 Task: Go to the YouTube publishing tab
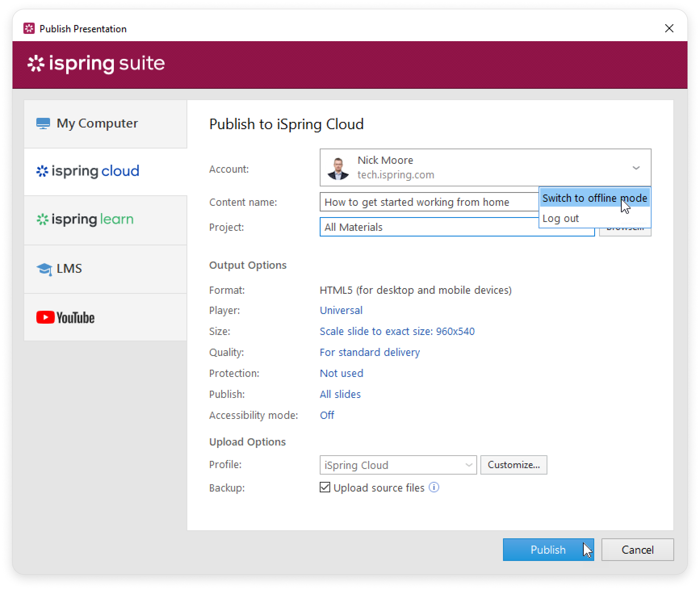pos(105,317)
